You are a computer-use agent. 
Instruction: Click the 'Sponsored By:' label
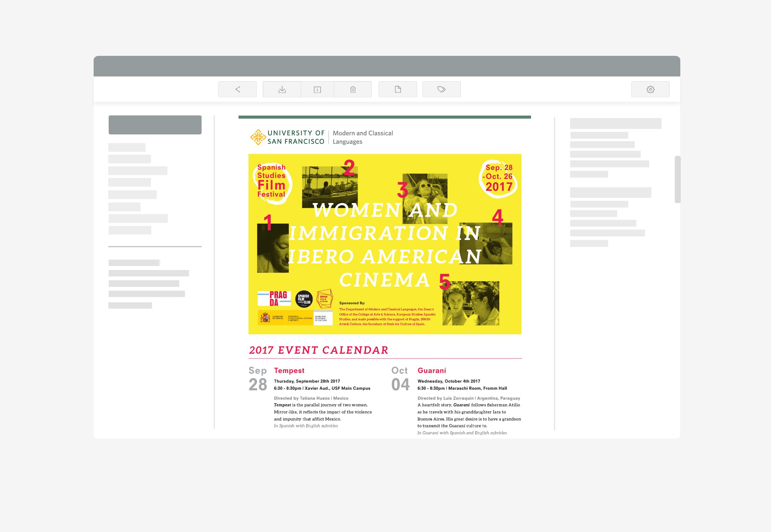tap(352, 303)
